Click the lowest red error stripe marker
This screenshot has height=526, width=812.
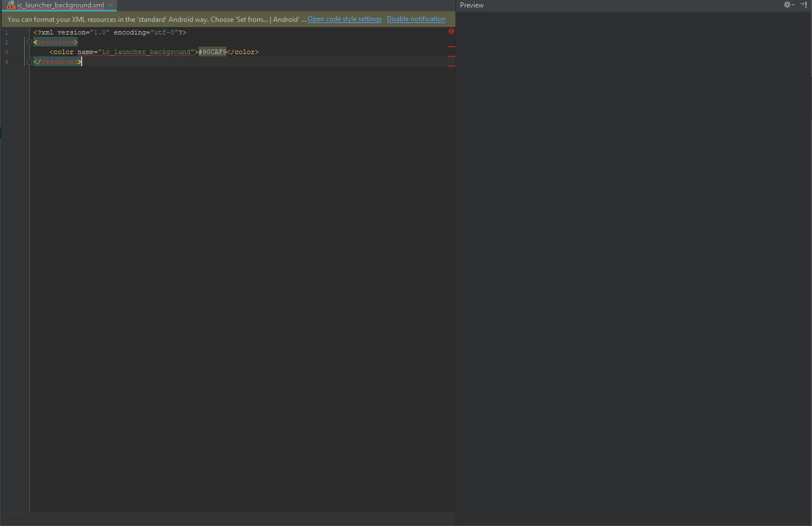451,66
